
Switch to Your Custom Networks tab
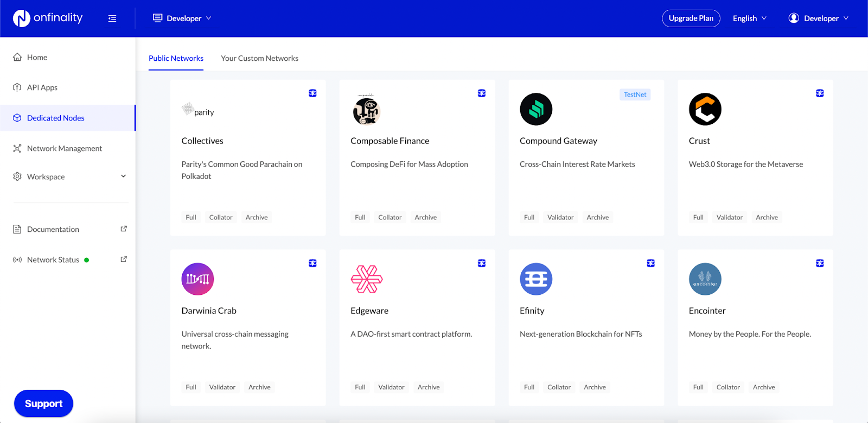[x=259, y=58]
